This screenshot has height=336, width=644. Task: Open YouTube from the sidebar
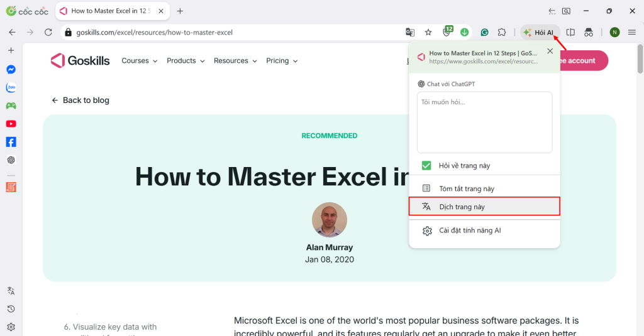11,124
